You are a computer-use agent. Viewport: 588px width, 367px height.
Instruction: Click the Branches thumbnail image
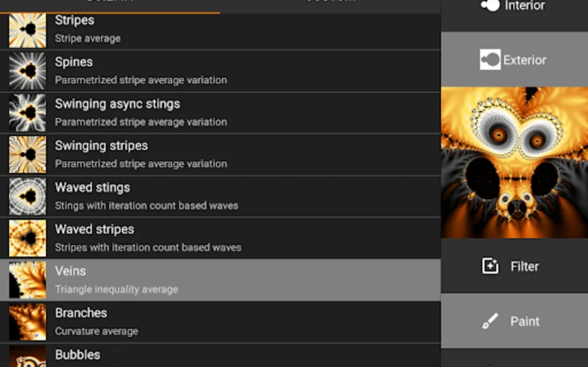tap(27, 322)
